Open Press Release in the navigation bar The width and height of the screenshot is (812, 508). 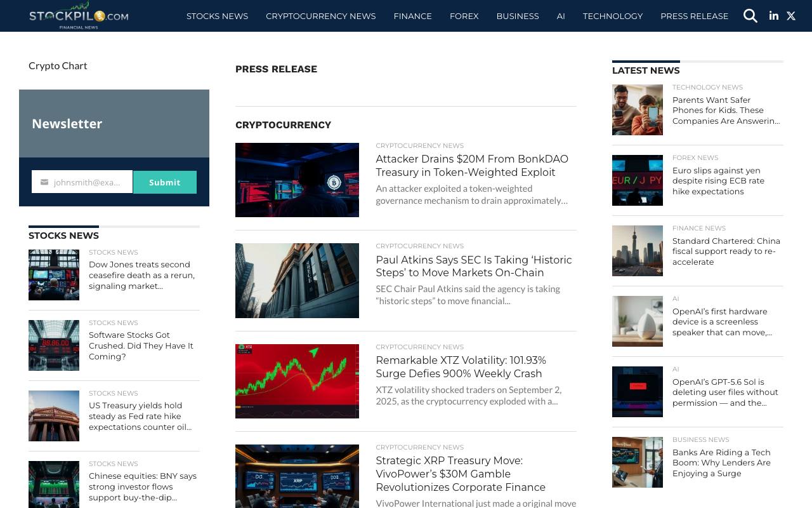pyautogui.click(x=694, y=16)
